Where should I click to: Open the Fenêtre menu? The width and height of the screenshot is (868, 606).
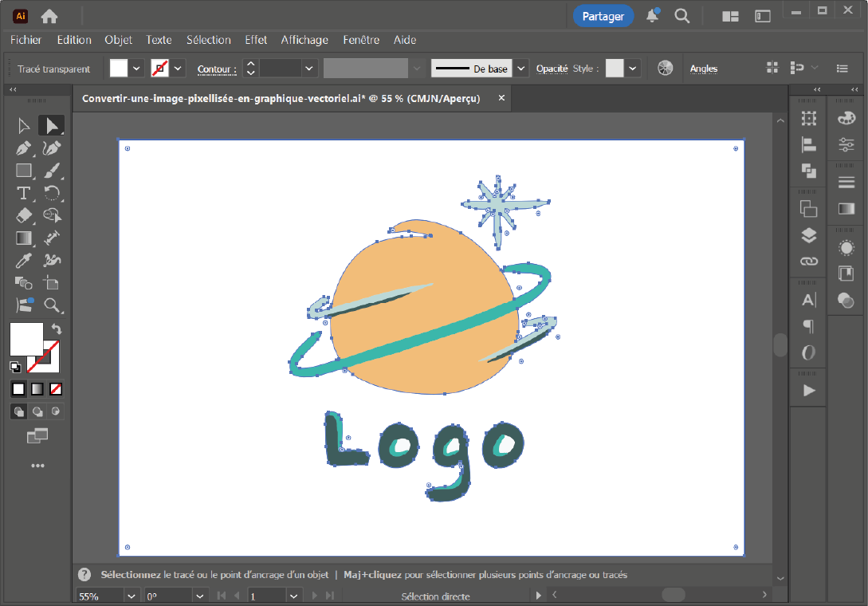[361, 40]
